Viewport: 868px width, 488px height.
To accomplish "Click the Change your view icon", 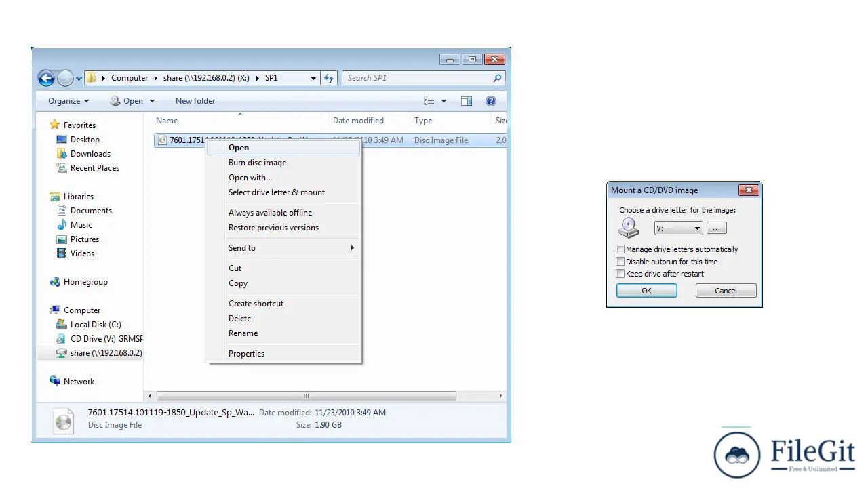I will click(x=429, y=101).
